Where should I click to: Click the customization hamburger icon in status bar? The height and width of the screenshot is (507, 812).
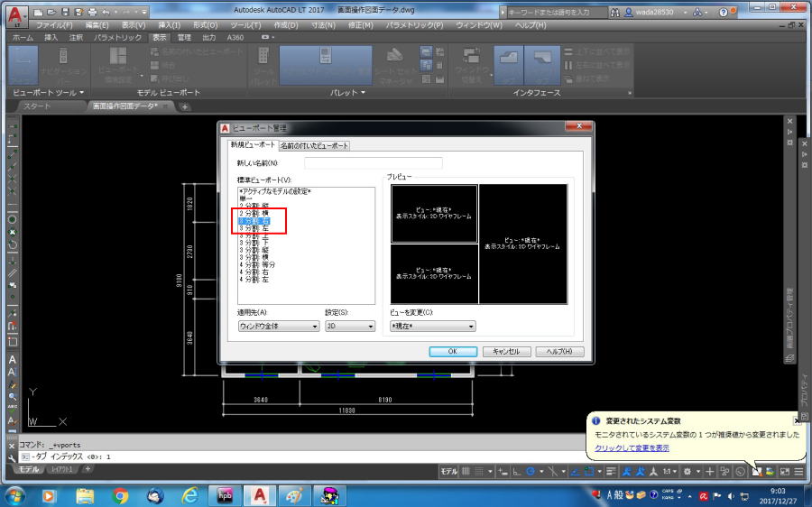[x=799, y=471]
